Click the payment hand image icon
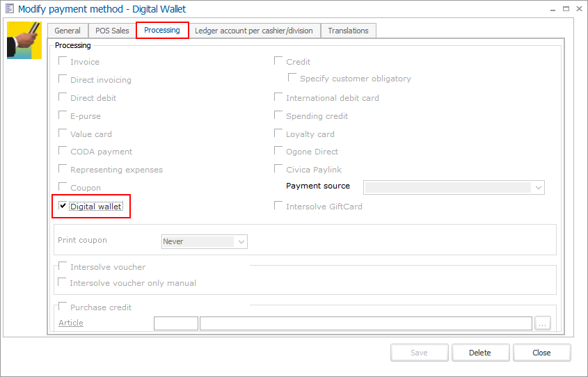Viewport: 588px width, 377px height. click(x=24, y=40)
